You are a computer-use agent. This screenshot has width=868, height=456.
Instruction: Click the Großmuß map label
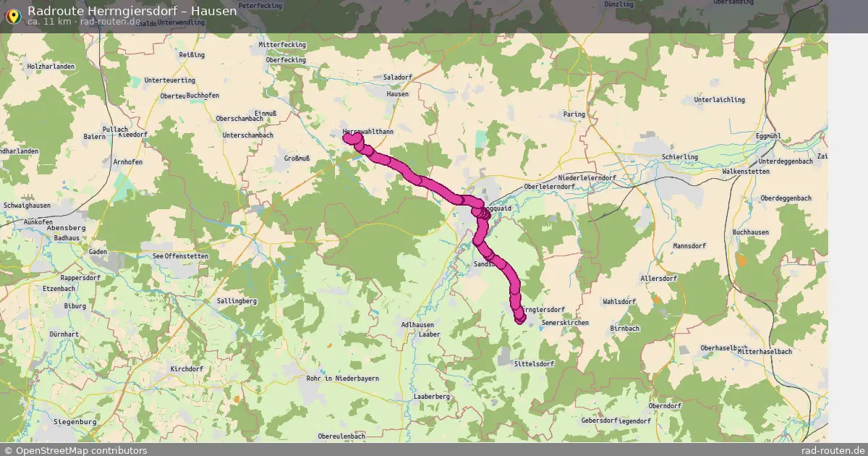pyautogui.click(x=297, y=158)
